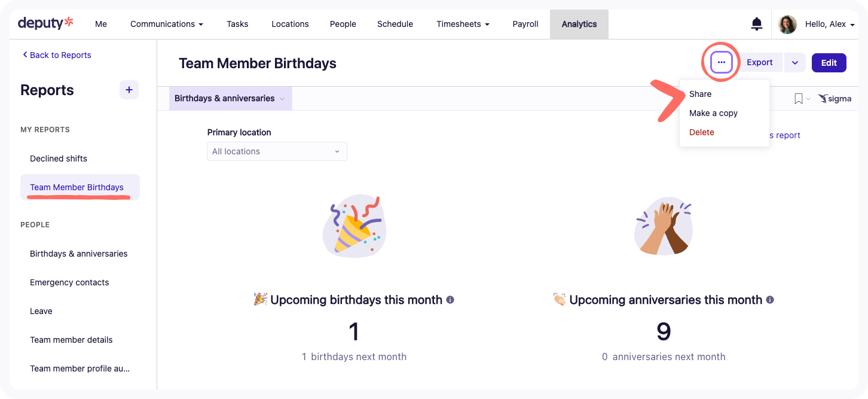Switch to the Schedule tab
This screenshot has height=399, width=868.
tap(395, 24)
